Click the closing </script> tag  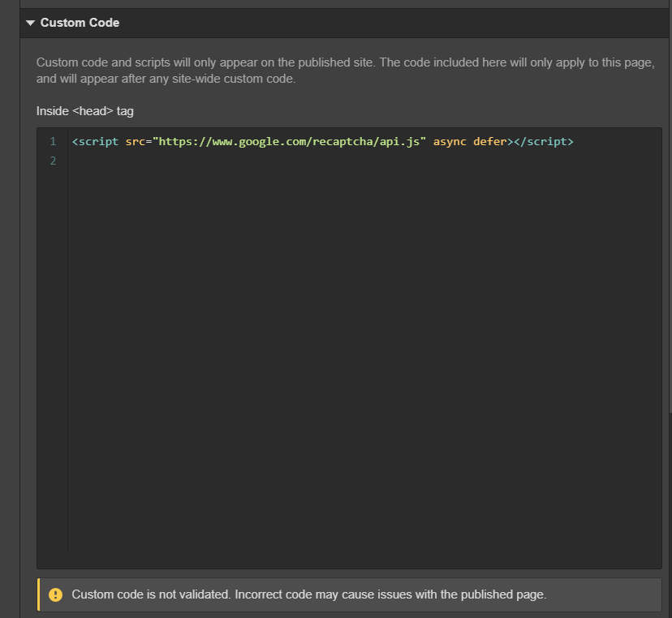(544, 142)
